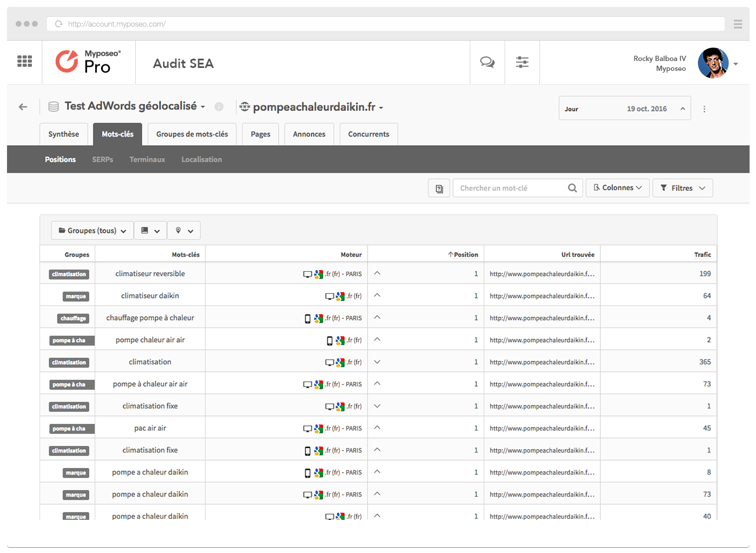Select the Positions sub-tab
The height and width of the screenshot is (553, 756).
click(x=60, y=159)
